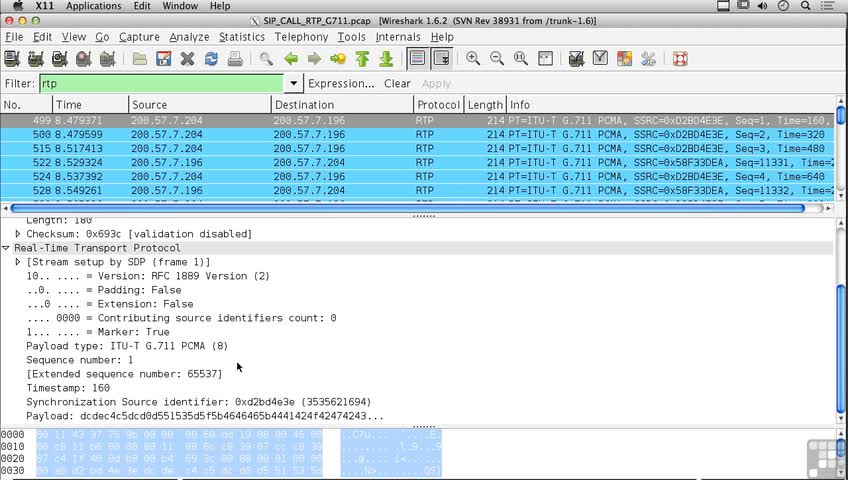Open the Go menu
Screen dimensions: 848x480
click(102, 37)
